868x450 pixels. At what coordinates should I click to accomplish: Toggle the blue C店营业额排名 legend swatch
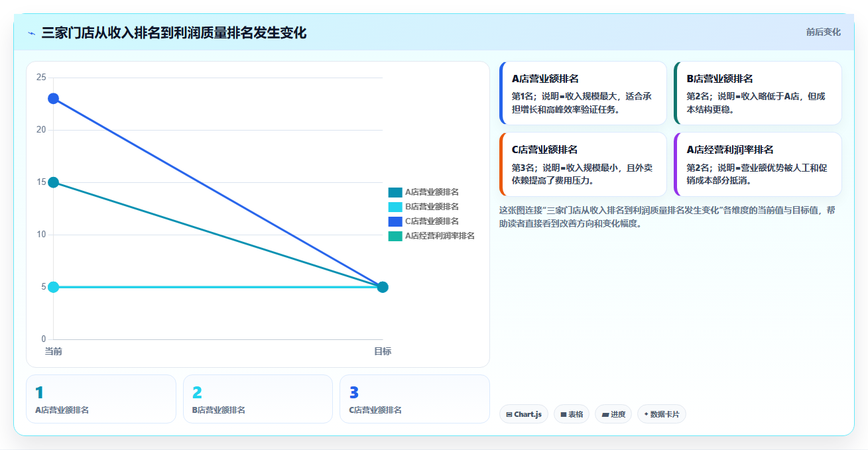395,221
